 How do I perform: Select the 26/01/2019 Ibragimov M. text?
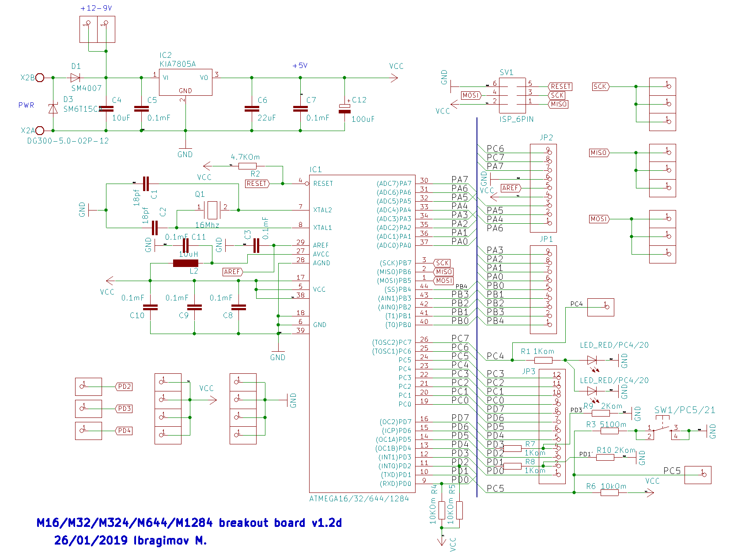[131, 540]
